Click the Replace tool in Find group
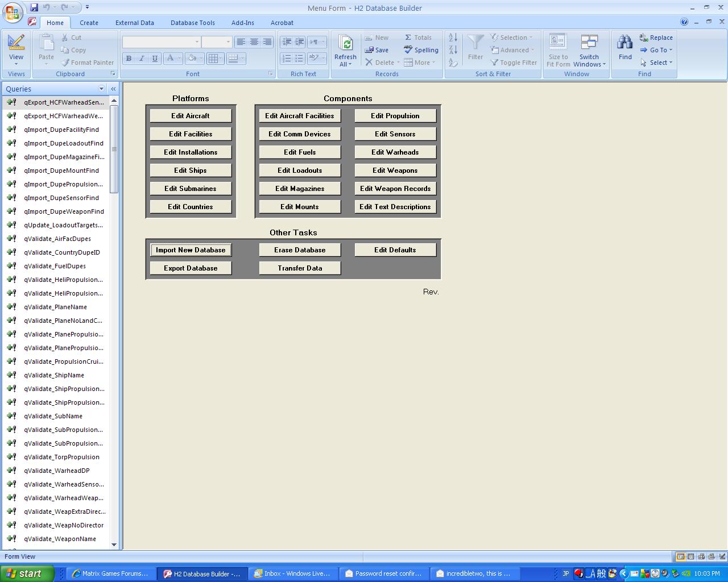728x582 pixels. pyautogui.click(x=656, y=38)
